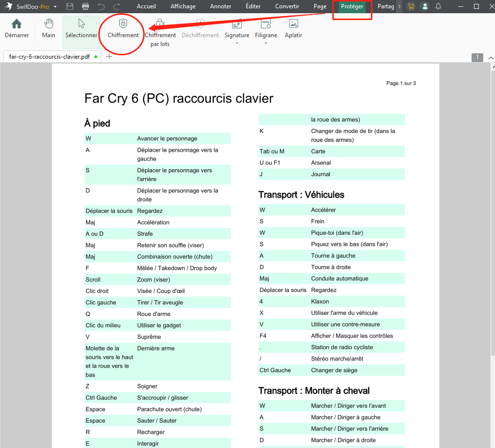Click the shopping cart icon

tap(411, 6)
